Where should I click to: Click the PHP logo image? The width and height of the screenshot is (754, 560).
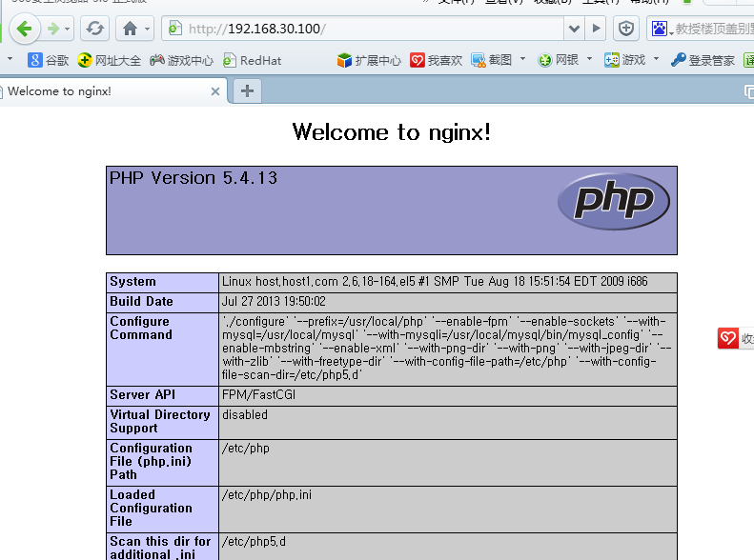pyautogui.click(x=614, y=201)
